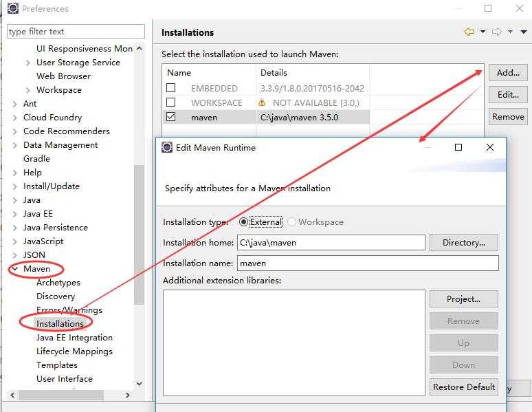Expand the Java Persistence node
The image size is (532, 412).
coord(14,228)
